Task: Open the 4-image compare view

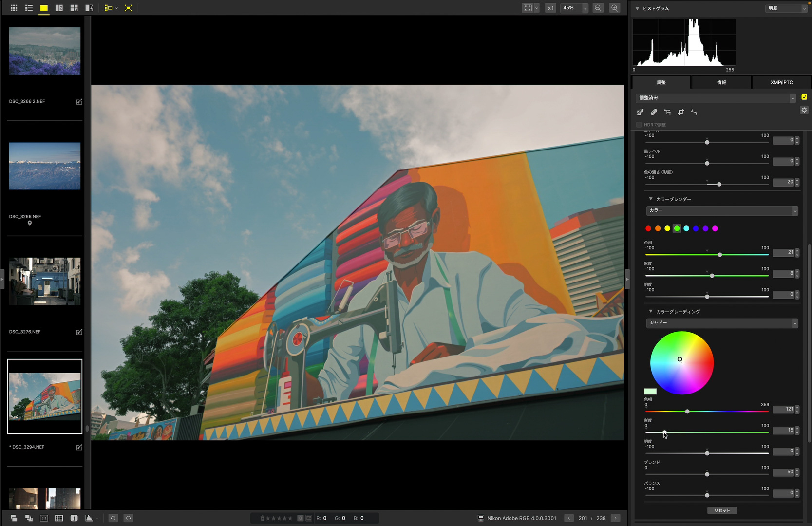Action: coord(74,8)
